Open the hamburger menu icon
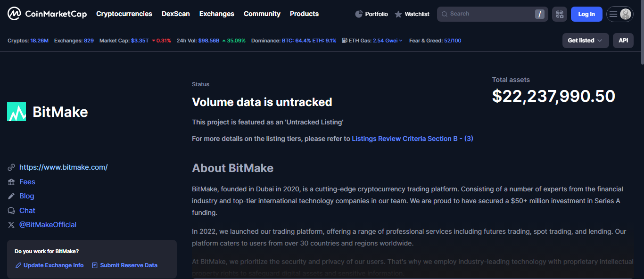 coord(613,14)
